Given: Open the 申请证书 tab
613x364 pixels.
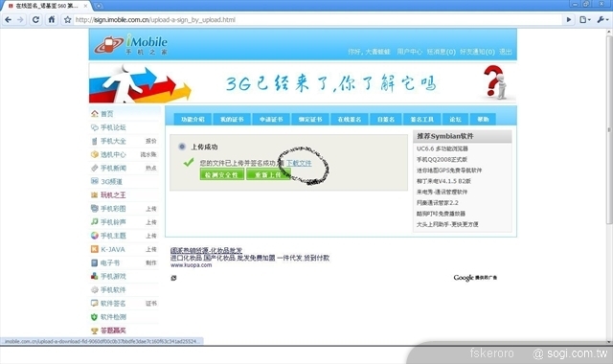Looking at the screenshot, I should coord(271,119).
